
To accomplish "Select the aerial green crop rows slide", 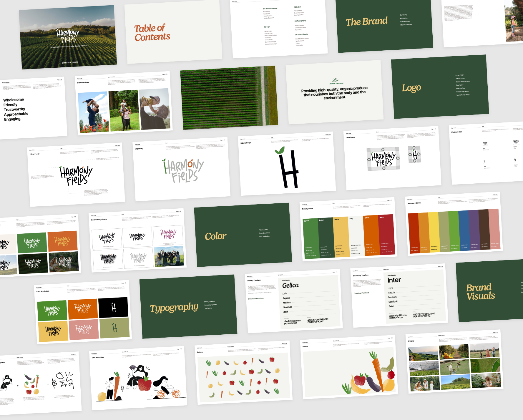I will pyautogui.click(x=229, y=98).
